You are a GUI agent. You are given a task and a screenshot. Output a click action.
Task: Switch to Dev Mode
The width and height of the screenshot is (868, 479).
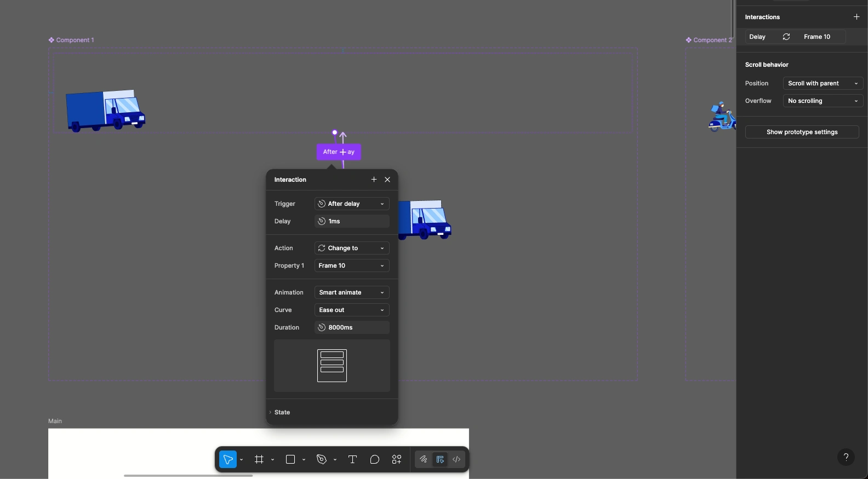[456, 459]
